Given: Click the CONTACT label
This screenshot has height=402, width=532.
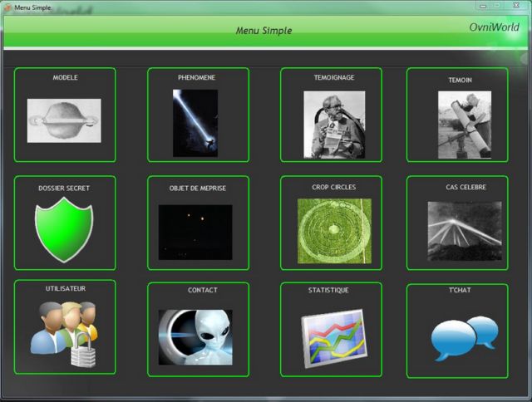Looking at the screenshot, I should [203, 290].
